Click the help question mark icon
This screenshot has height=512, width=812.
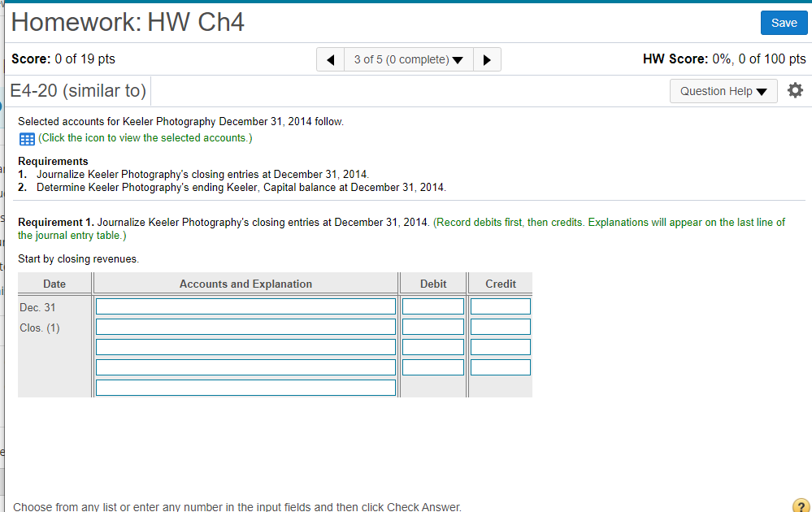click(801, 505)
